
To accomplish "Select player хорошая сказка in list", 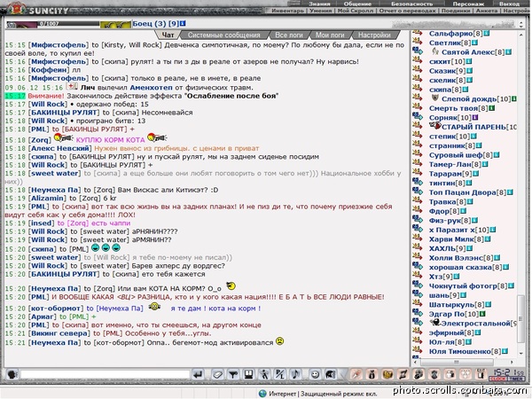I will tap(460, 267).
